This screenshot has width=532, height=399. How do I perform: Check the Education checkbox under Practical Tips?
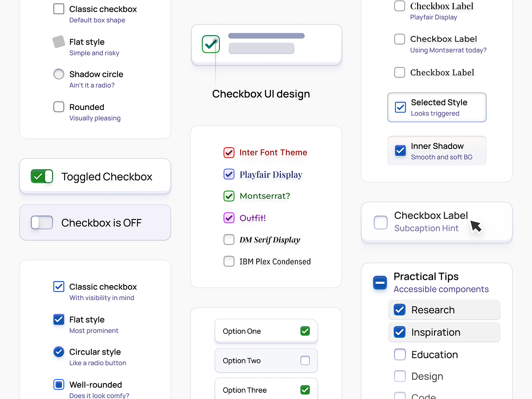click(399, 354)
